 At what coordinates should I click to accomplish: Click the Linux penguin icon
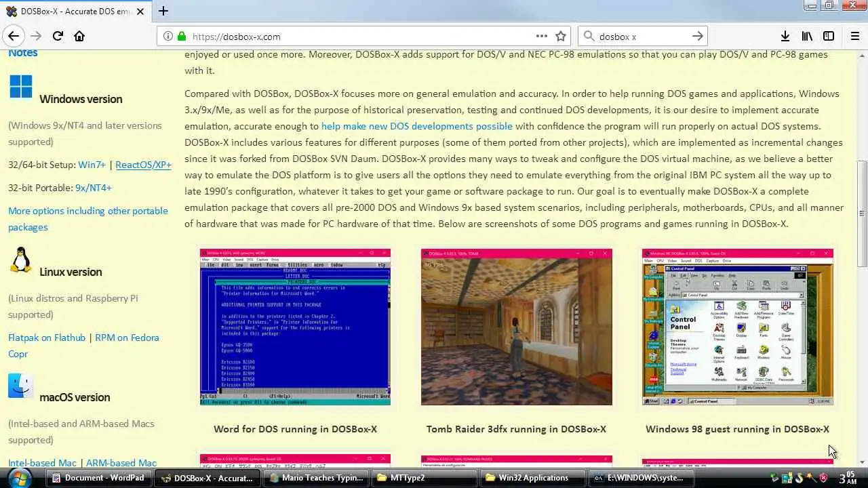click(x=21, y=260)
